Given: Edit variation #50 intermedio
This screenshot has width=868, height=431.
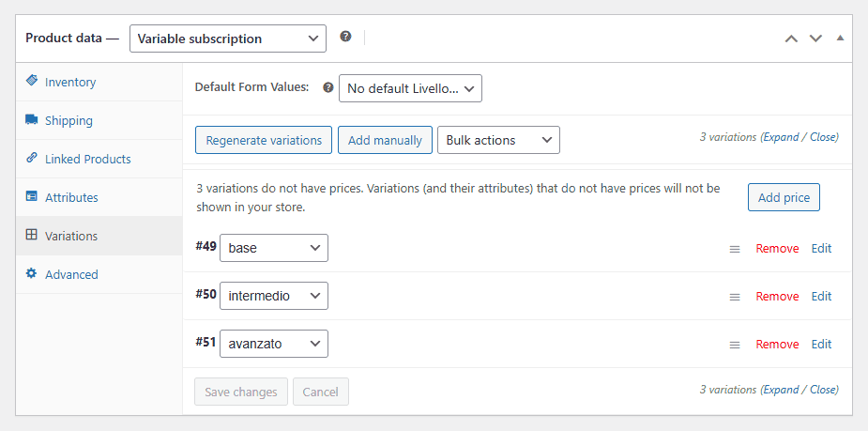Looking at the screenshot, I should (x=821, y=297).
